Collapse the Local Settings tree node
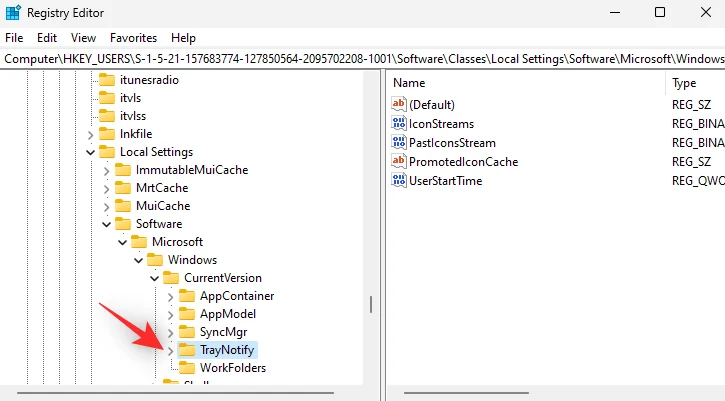The height and width of the screenshot is (401, 725). (x=91, y=152)
